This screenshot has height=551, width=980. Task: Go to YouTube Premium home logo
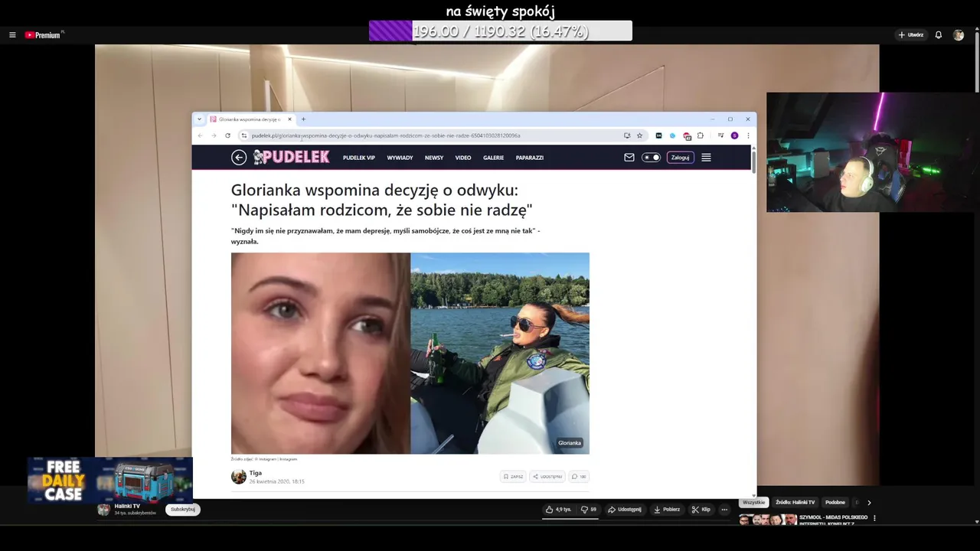(43, 35)
